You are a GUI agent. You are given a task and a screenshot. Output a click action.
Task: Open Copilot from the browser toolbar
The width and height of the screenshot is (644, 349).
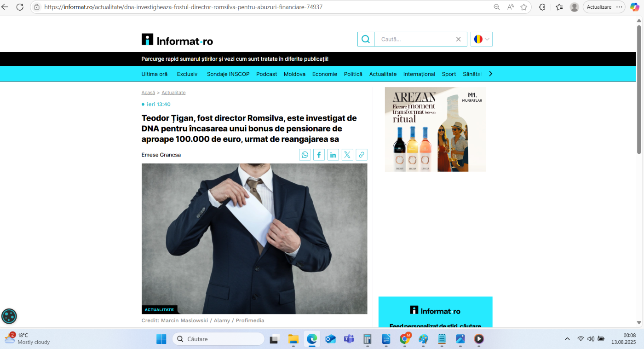[x=635, y=7]
